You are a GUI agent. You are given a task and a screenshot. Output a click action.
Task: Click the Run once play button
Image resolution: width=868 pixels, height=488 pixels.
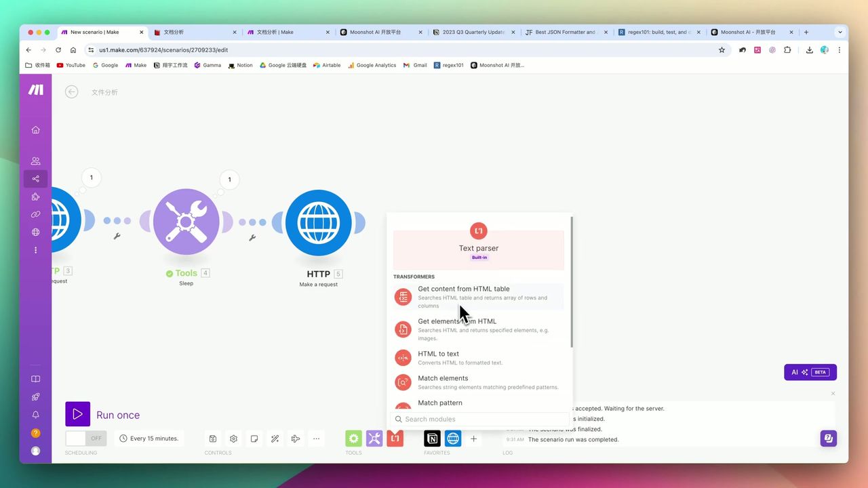coord(77,414)
